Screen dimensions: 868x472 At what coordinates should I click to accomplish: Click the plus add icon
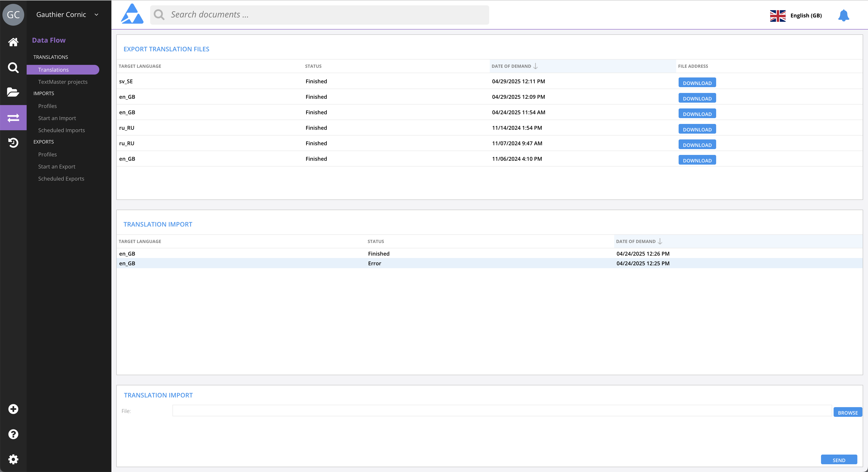[13, 409]
